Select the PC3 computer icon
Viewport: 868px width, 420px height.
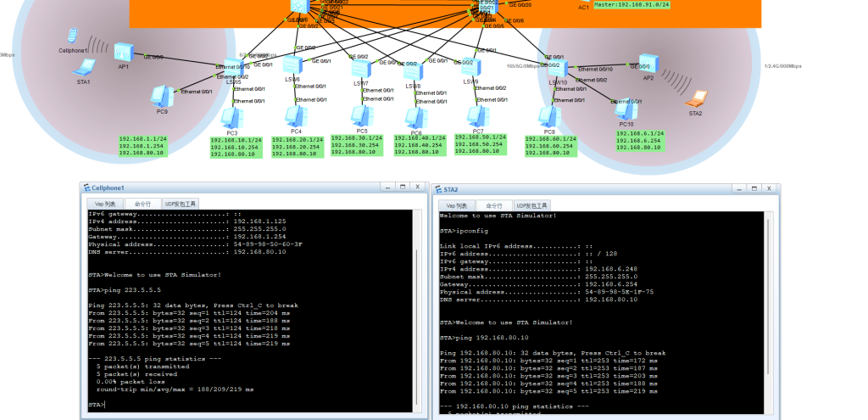[229, 118]
